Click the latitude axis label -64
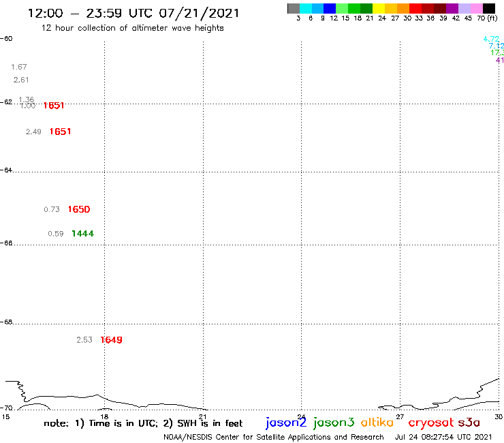 6,170
